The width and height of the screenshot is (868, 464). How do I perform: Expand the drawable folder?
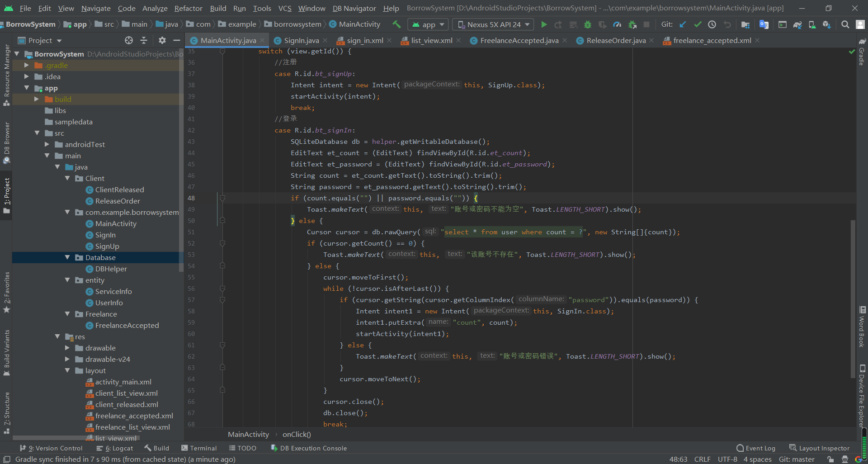click(67, 348)
